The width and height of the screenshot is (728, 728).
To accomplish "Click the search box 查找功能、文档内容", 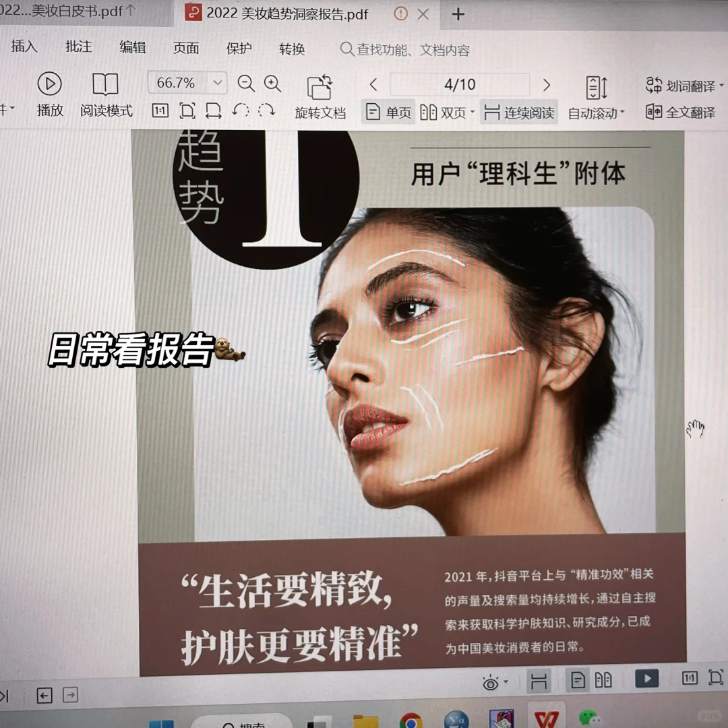I will (404, 49).
